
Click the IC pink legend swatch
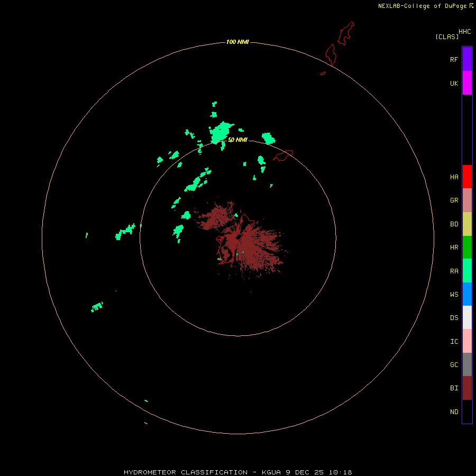(467, 341)
